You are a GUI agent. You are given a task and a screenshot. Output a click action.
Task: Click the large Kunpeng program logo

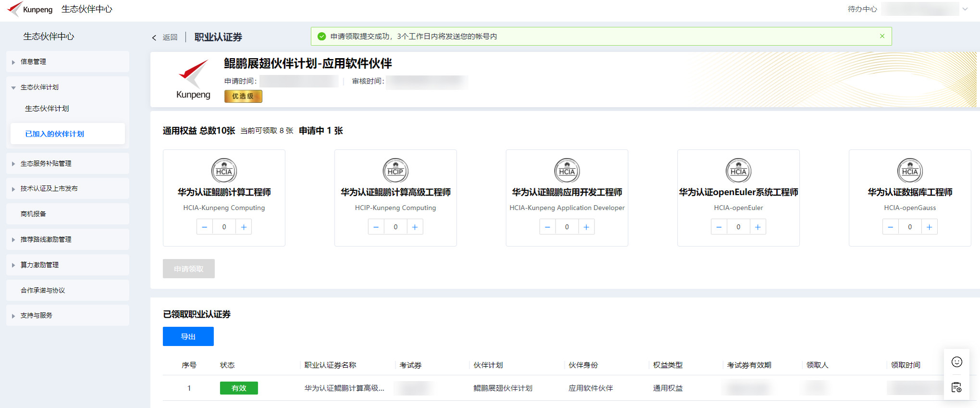click(193, 79)
